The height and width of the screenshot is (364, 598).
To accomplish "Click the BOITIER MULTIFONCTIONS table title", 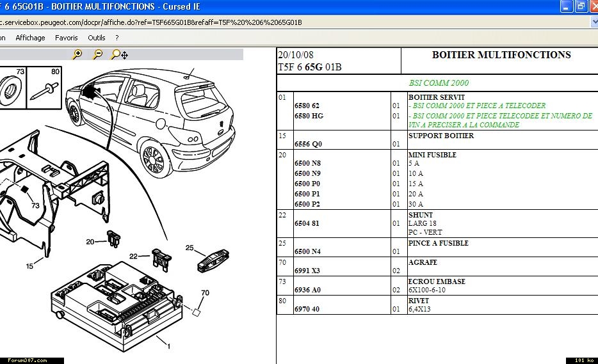I will click(501, 55).
